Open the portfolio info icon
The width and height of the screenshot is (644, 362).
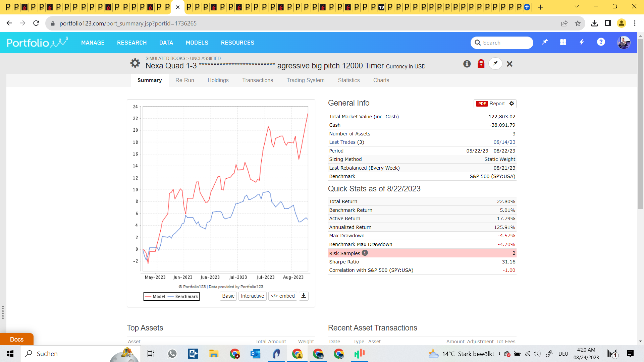click(x=467, y=64)
